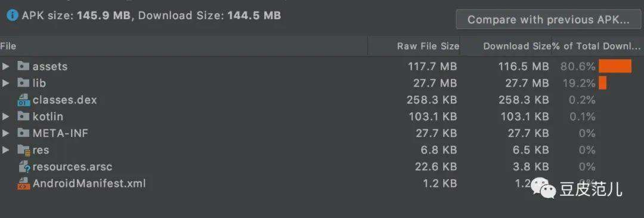Expand the assets folder tree arrow
This screenshot has width=644, height=218.
6,66
